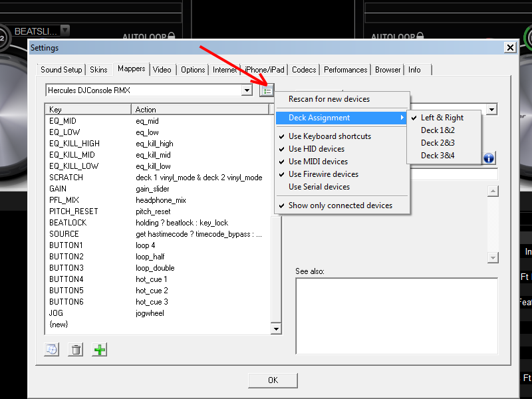Select Left & Right deck assignment

tap(444, 118)
